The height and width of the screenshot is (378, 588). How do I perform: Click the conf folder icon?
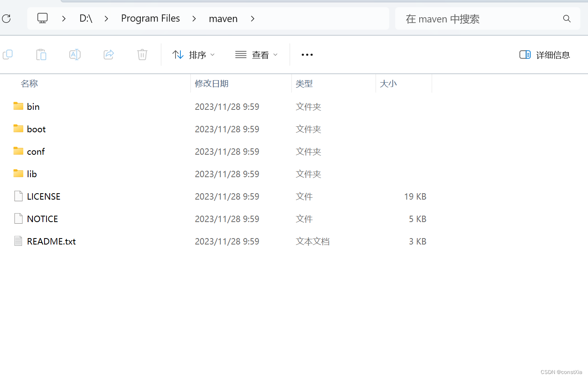[x=18, y=151]
